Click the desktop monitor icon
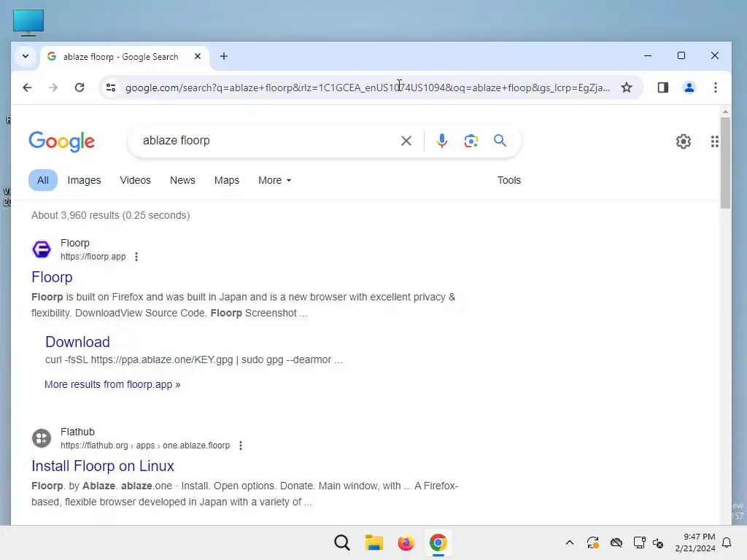The width and height of the screenshot is (747, 560). (28, 23)
